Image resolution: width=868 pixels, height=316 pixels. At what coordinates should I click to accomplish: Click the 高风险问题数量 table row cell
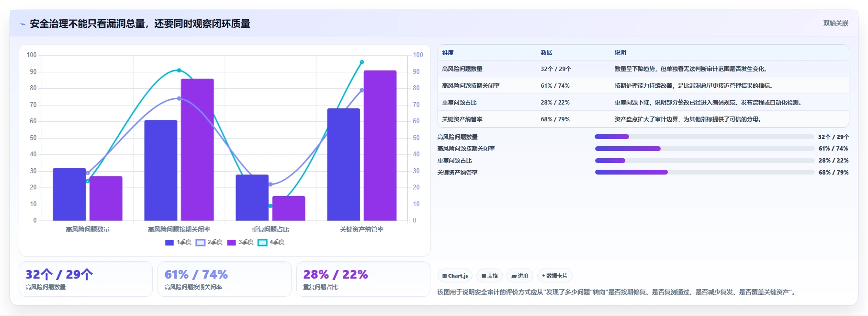pos(462,69)
